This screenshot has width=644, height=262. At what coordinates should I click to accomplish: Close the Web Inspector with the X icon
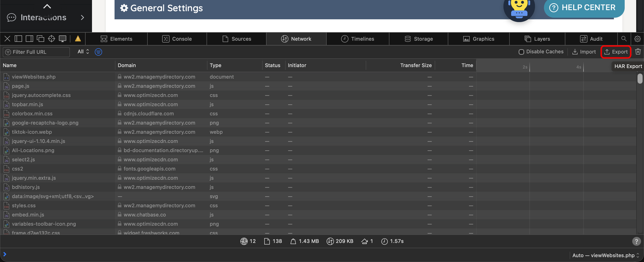7,39
